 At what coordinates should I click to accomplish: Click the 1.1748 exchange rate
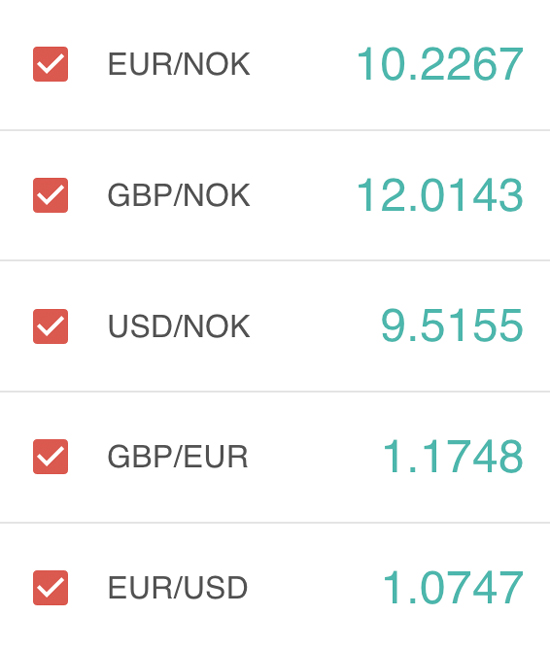point(453,456)
